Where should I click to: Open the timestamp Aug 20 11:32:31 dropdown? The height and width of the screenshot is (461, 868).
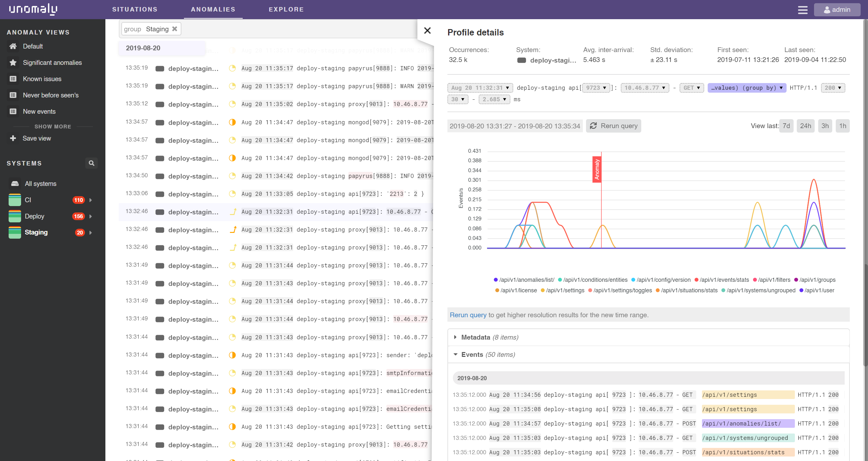point(480,88)
